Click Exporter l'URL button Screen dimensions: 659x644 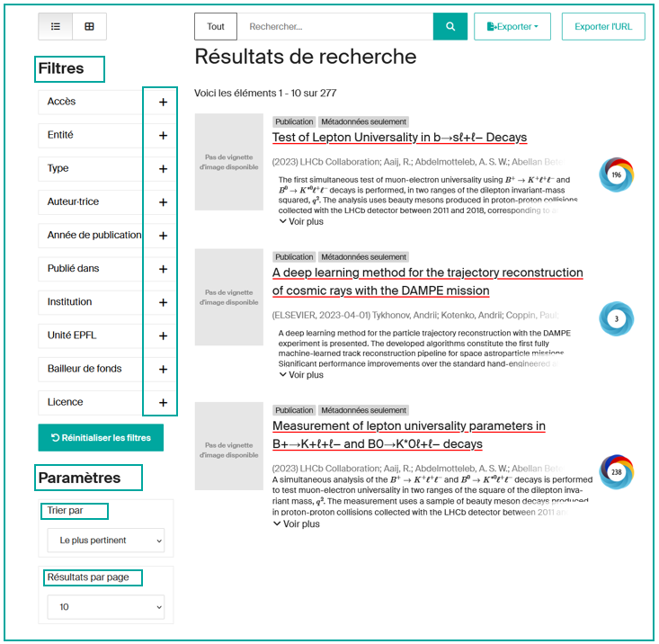click(x=603, y=26)
